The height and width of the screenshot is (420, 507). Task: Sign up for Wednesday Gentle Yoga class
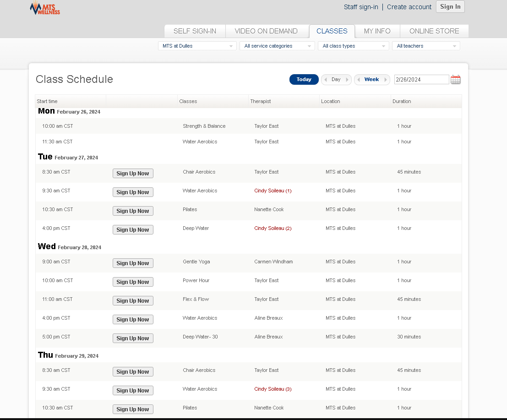click(133, 263)
